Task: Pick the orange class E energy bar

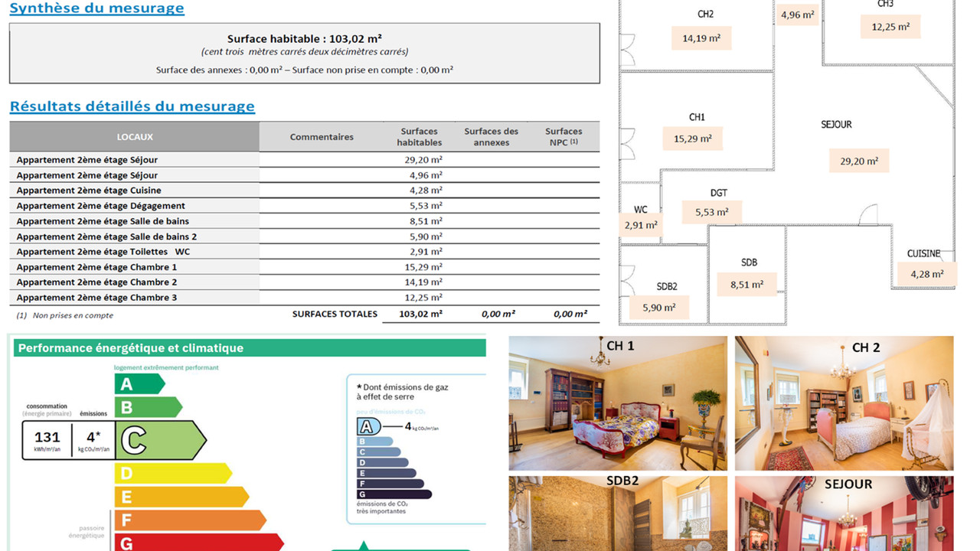Action: 181,497
